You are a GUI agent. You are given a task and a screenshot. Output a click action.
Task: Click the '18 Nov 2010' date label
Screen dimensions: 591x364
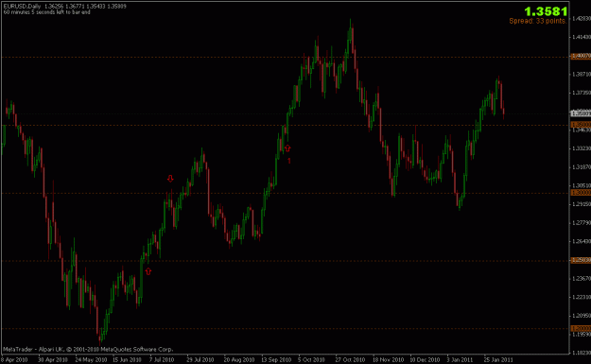[x=388, y=359]
